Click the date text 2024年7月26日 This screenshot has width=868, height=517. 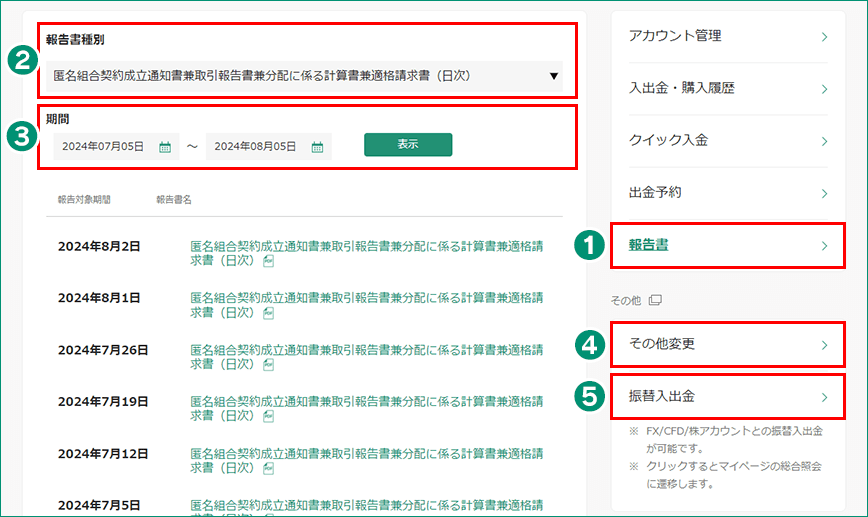tap(103, 350)
